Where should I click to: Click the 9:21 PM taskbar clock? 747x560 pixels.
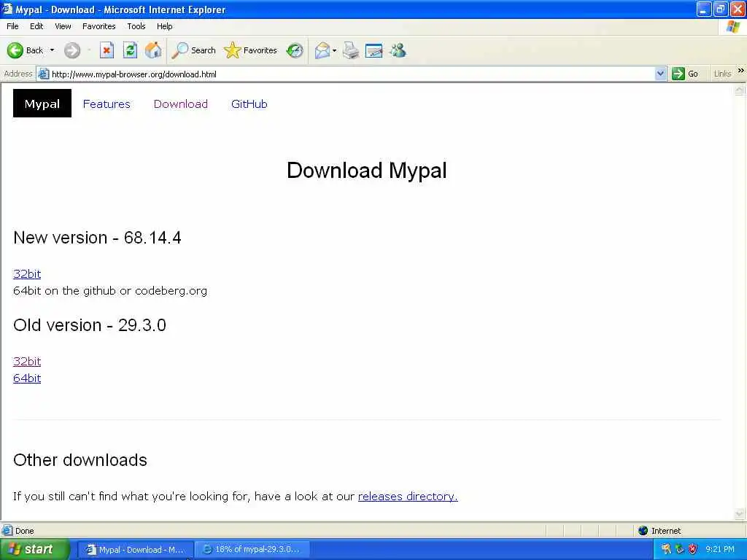[720, 549]
